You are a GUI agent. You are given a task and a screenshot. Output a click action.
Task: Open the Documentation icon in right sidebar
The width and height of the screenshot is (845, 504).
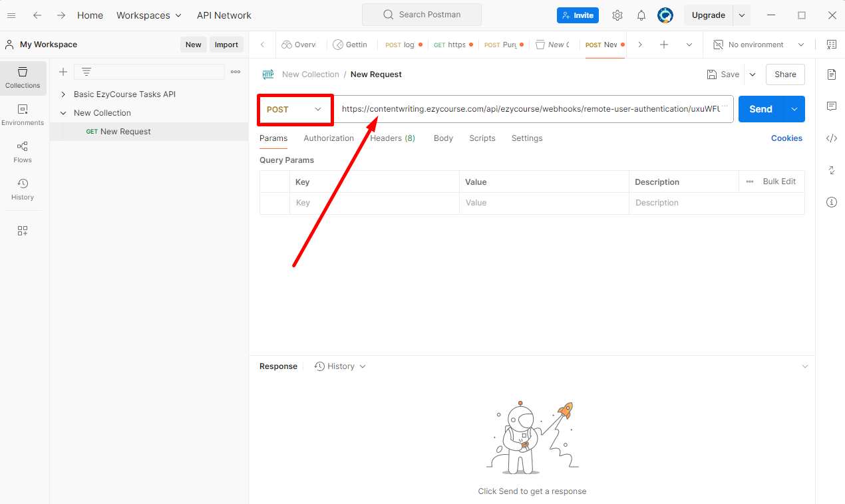tap(832, 74)
